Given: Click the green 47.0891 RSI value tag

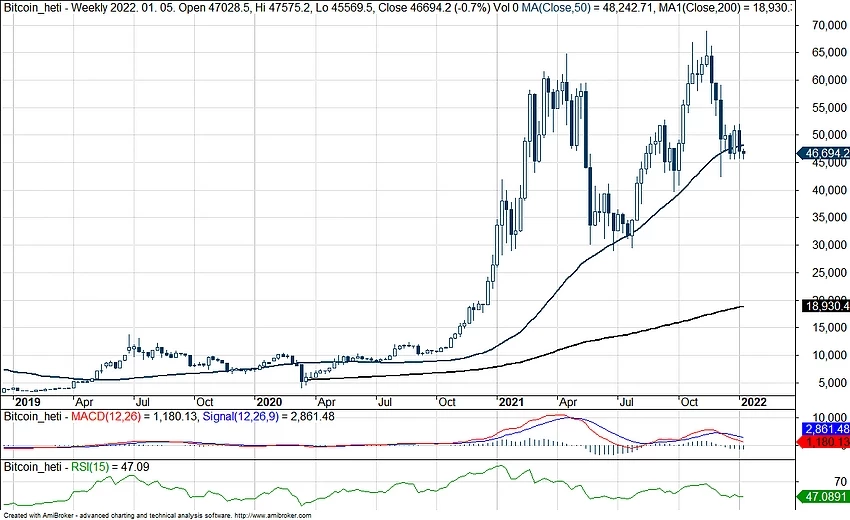Looking at the screenshot, I should [x=825, y=496].
